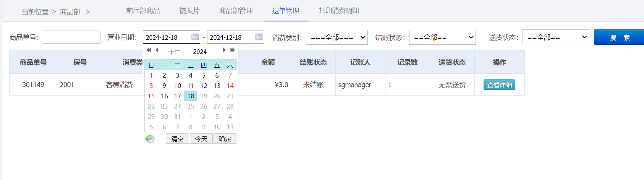Image resolution: width=644 pixels, height=180 pixels.
Task: Click 今天 button in date picker
Action: click(201, 139)
